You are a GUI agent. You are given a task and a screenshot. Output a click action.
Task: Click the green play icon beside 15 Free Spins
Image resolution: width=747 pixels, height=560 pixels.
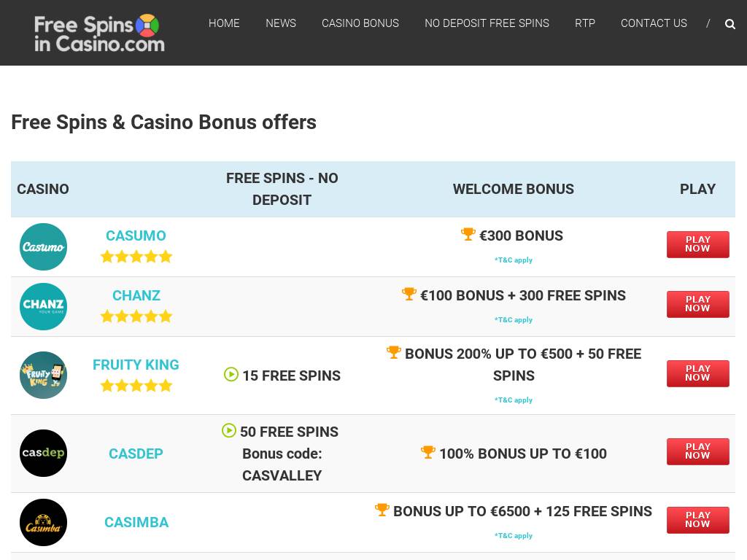[x=231, y=375]
